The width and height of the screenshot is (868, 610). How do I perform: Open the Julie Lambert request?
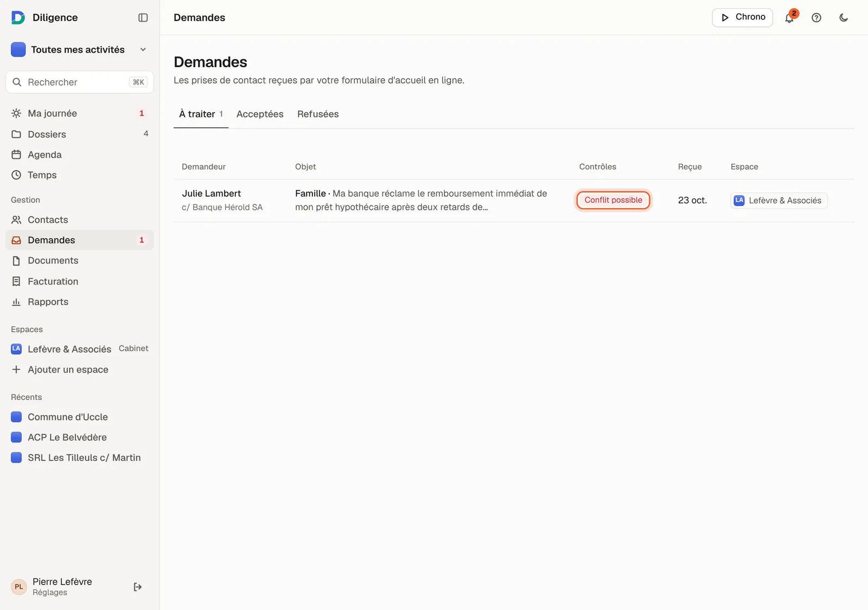click(x=514, y=201)
